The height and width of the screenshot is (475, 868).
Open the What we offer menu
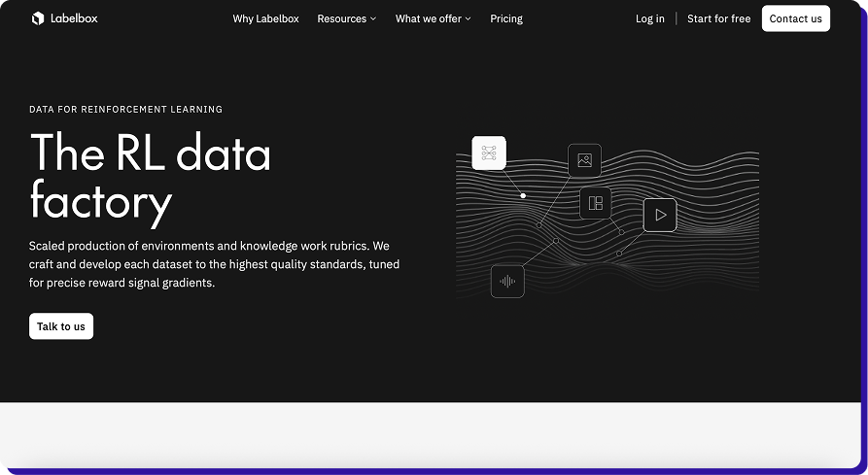433,18
